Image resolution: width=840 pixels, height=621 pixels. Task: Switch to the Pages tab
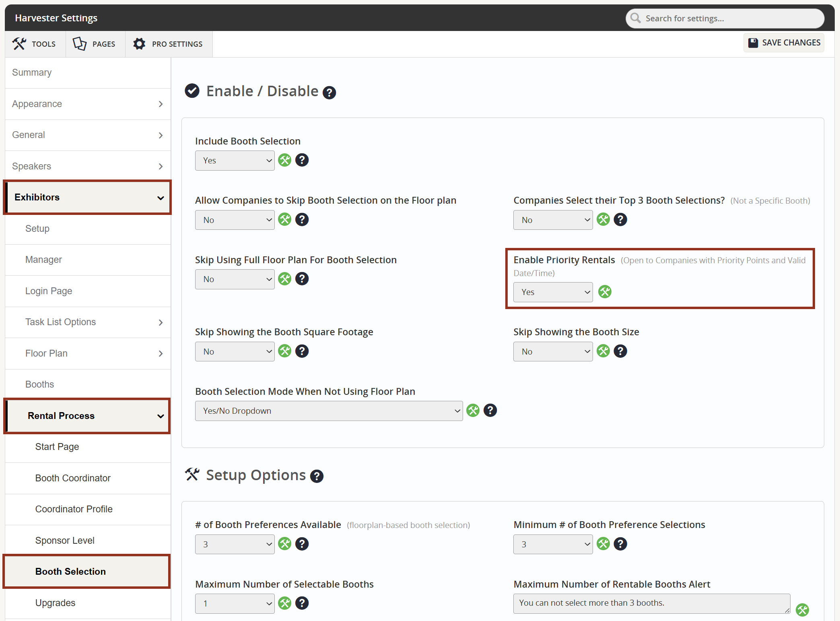tap(95, 44)
